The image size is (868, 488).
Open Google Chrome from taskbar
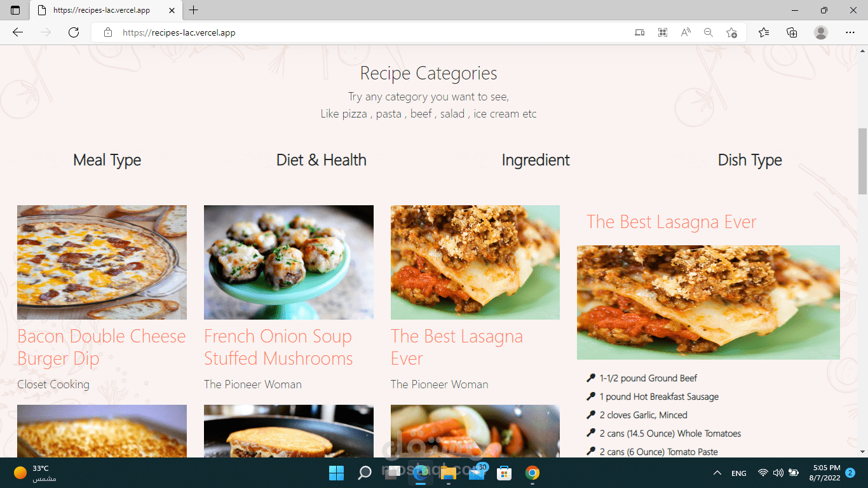click(532, 473)
